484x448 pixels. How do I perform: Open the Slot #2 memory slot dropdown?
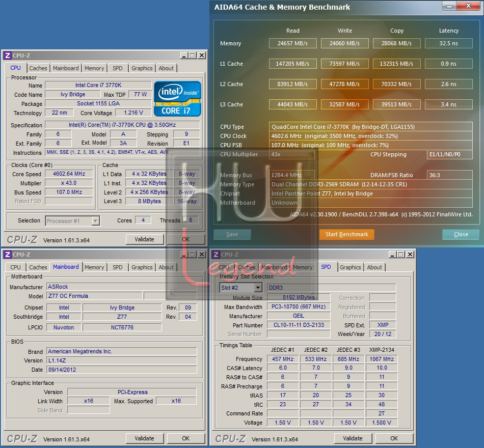[x=241, y=288]
